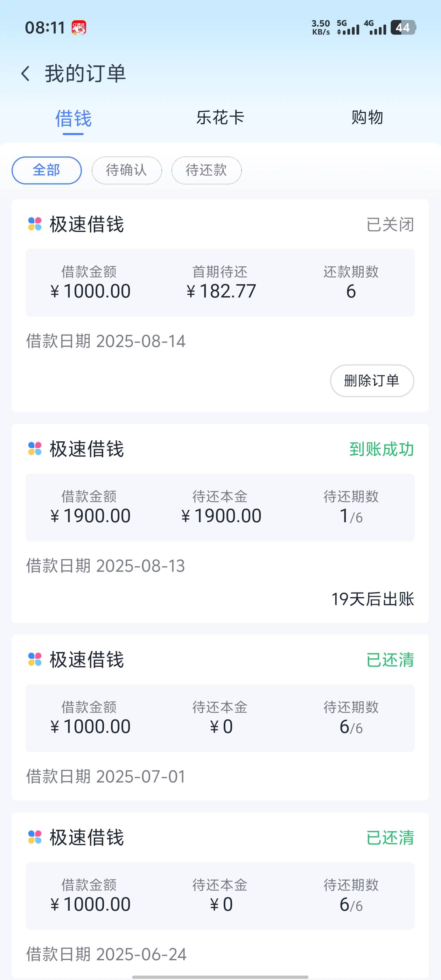The image size is (441, 980).
Task: Tap the petal icon on the 2025-06-24 order
Action: (35, 837)
